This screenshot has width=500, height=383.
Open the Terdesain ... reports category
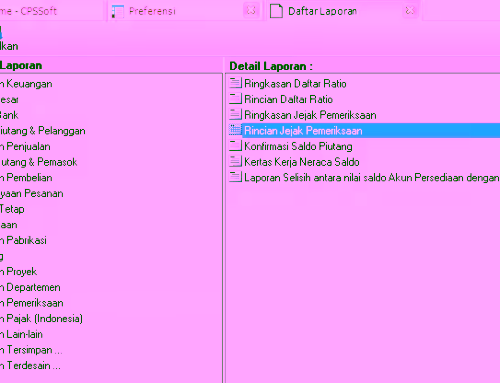click(x=30, y=366)
